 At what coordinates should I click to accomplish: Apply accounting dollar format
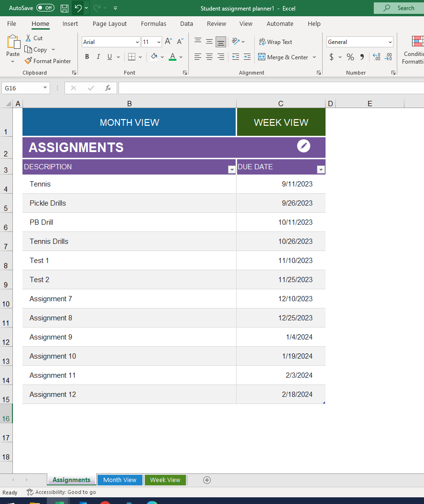(x=331, y=57)
